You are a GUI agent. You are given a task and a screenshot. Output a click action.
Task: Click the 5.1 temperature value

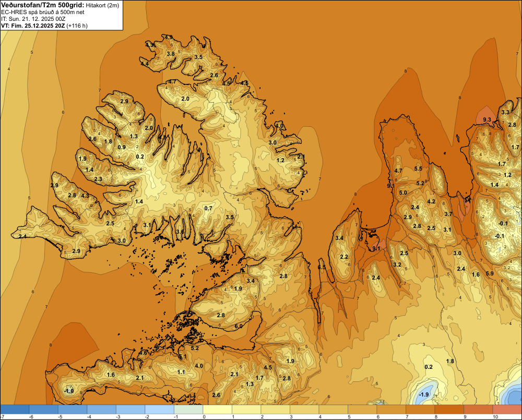tap(183, 357)
